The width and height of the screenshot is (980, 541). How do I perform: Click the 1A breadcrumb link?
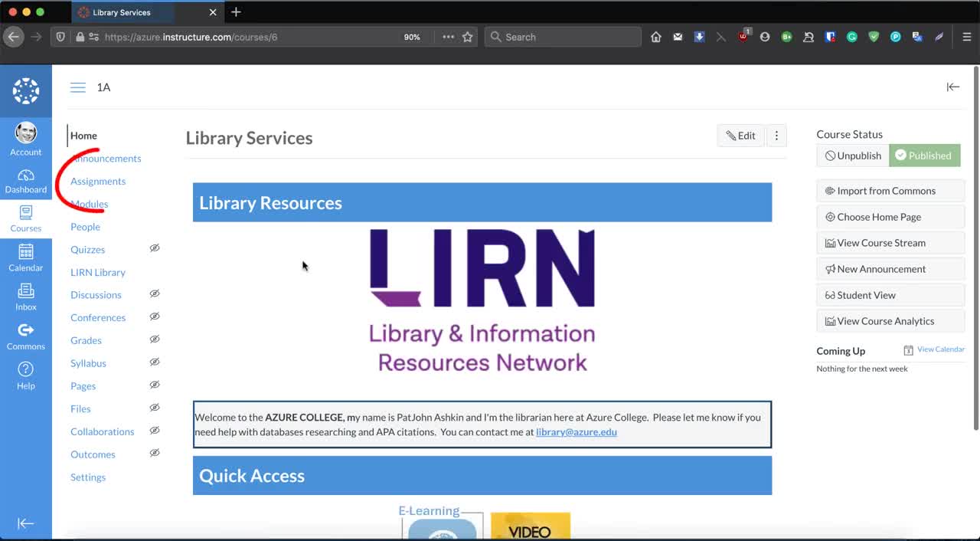(x=103, y=87)
